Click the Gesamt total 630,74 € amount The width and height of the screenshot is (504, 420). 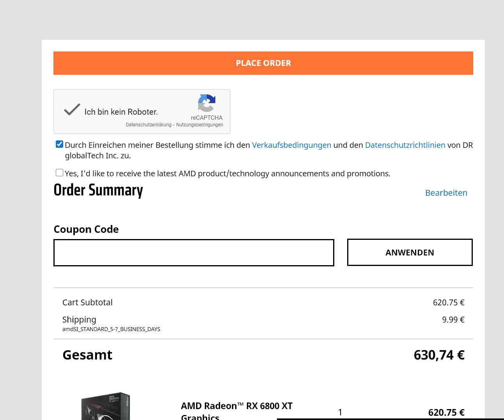coord(439,355)
